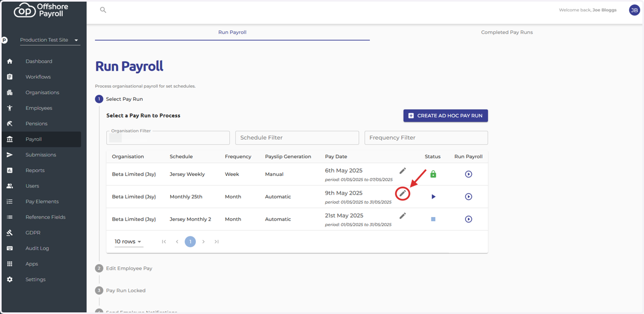
Task: Click the Frequency column header
Action: click(238, 156)
